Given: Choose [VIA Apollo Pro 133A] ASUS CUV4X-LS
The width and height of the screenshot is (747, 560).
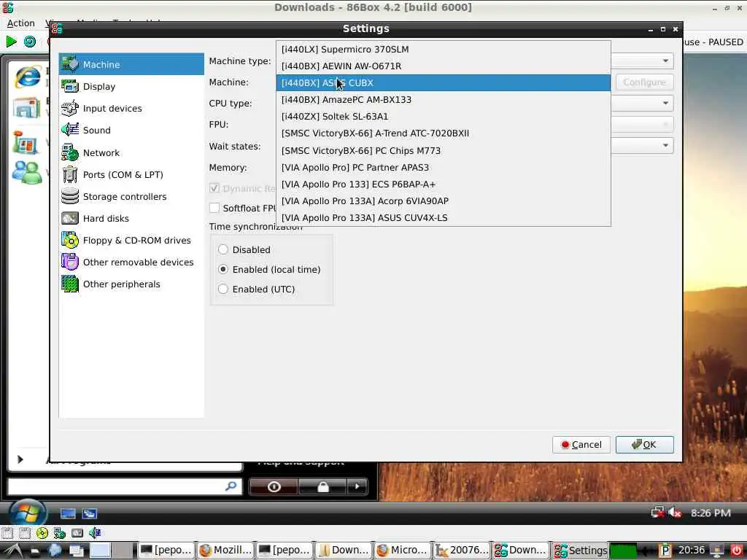Looking at the screenshot, I should tap(443, 217).
